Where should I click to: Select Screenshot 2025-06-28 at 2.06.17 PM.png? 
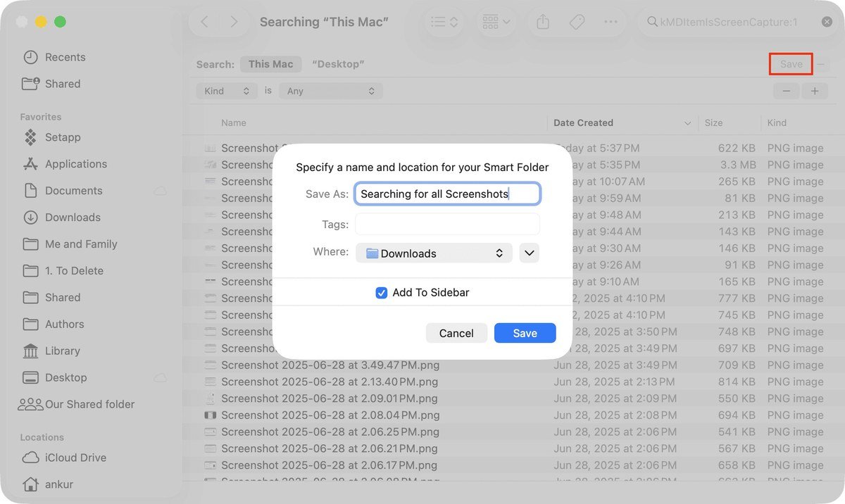coord(329,465)
